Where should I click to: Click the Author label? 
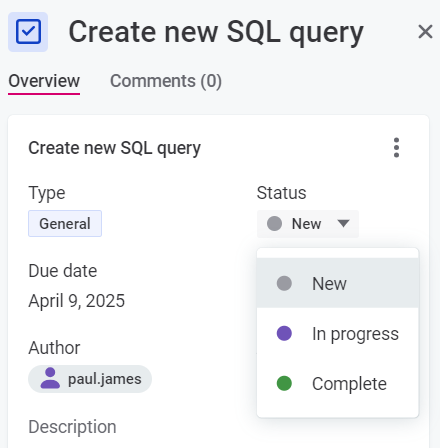54,348
